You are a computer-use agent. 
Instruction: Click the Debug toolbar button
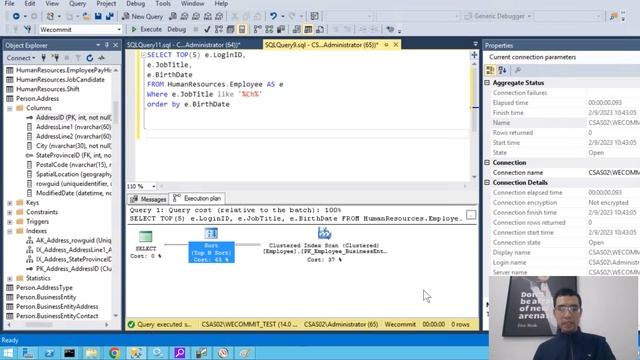[x=176, y=29]
